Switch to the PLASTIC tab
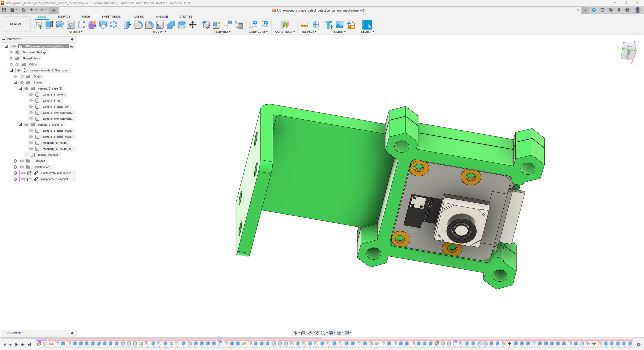 (x=138, y=17)
